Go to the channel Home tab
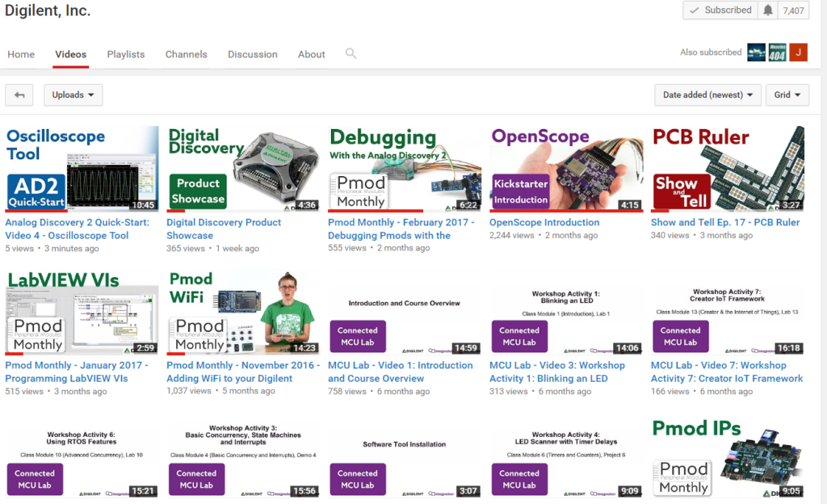Screen dimensions: 827x504 tap(21, 54)
